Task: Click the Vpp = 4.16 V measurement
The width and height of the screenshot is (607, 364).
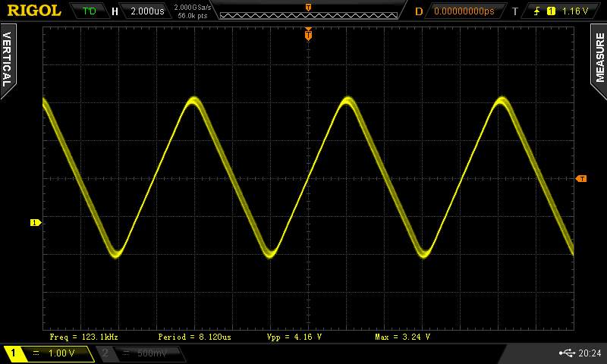Action: (x=294, y=336)
